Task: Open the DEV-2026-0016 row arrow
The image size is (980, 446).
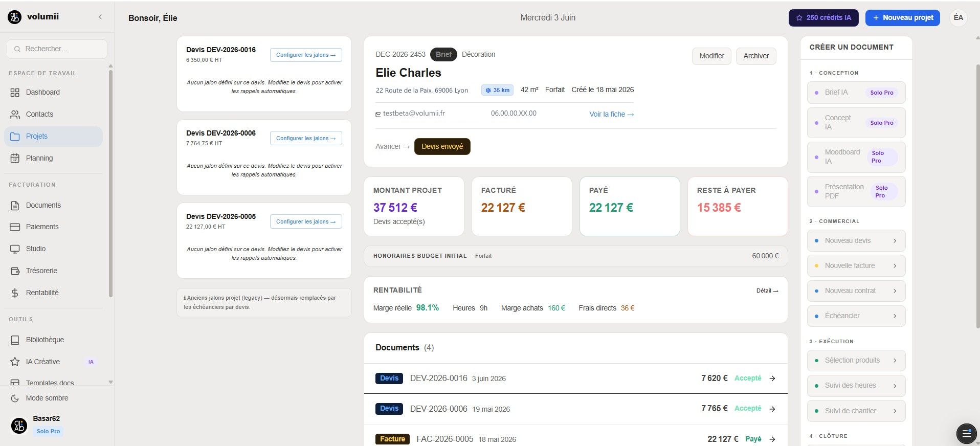Action: pyautogui.click(x=772, y=378)
